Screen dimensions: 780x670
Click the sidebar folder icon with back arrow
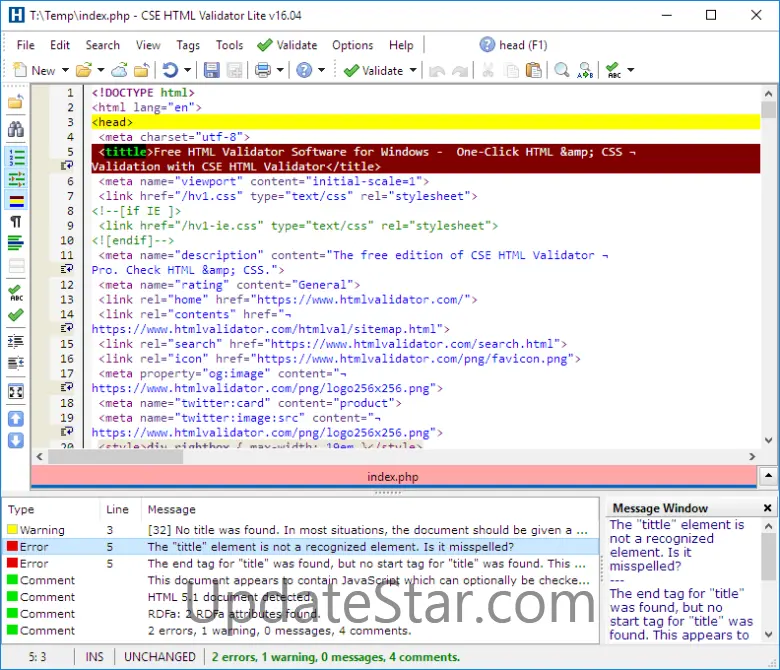tap(16, 101)
